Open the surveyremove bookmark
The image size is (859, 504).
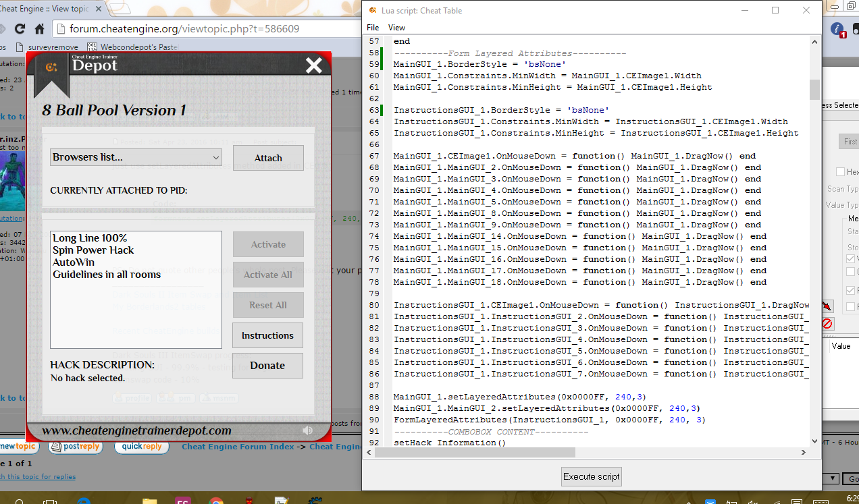pos(48,47)
